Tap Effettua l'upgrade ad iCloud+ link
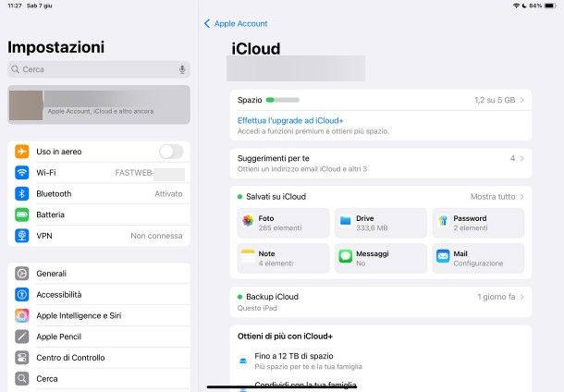 [290, 120]
